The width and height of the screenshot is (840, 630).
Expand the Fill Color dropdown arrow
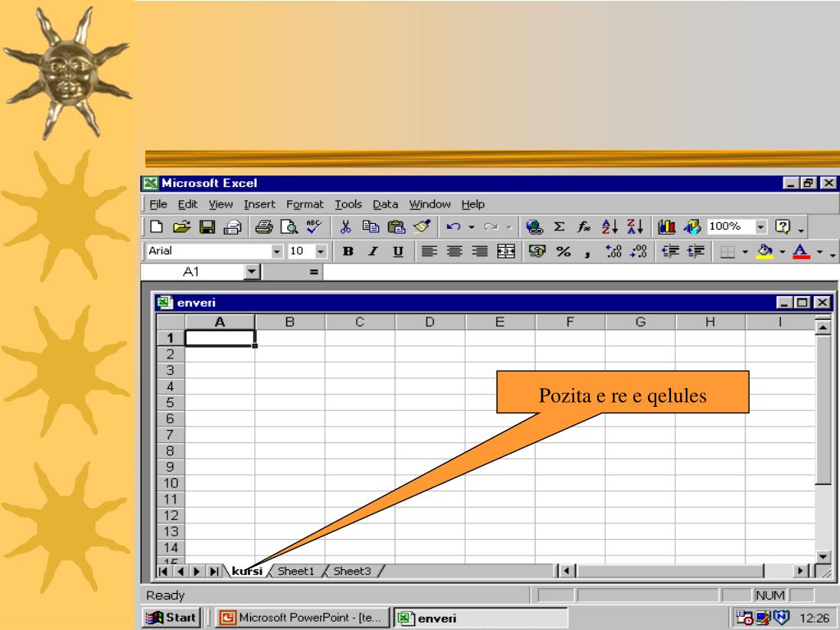pos(782,251)
